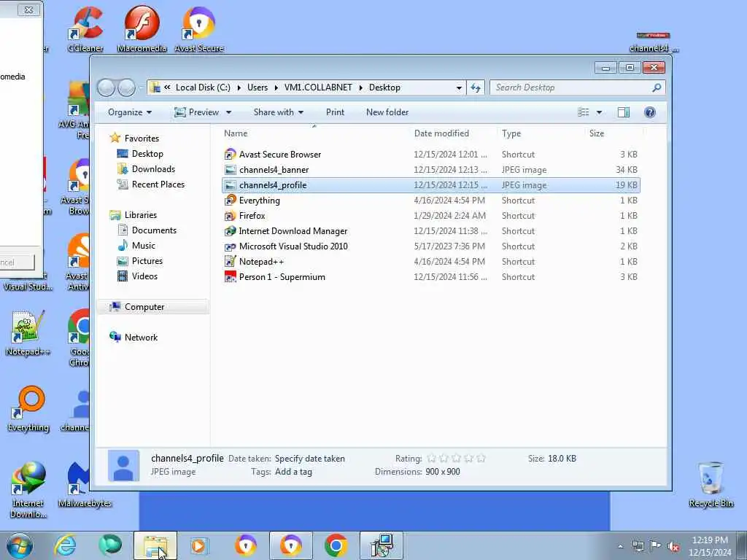The image size is (747, 560).
Task: Select Everything shortcut in file list
Action: click(x=430, y=200)
